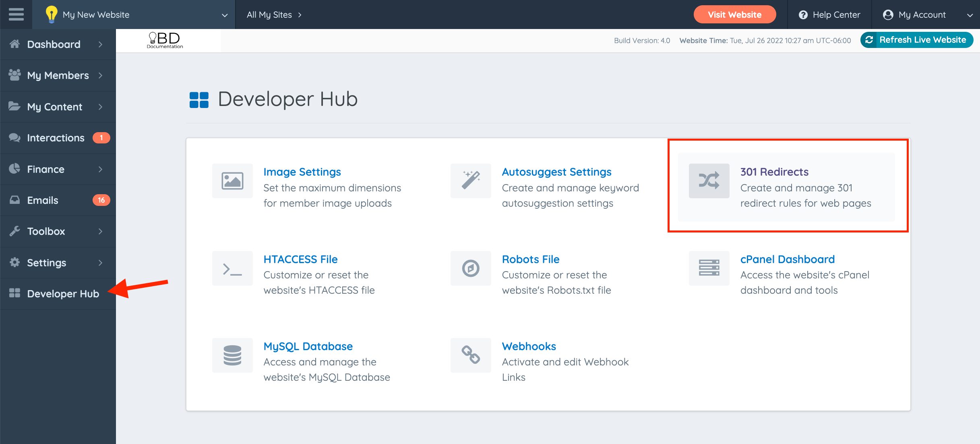Click the HTACCESS terminal prompt icon
Viewport: 980px width, 444px height.
tap(232, 268)
